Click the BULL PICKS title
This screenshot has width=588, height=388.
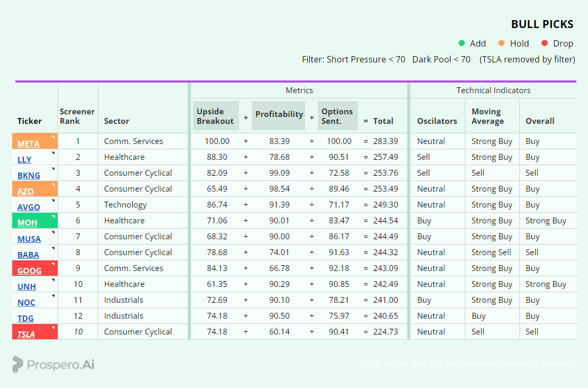point(542,24)
